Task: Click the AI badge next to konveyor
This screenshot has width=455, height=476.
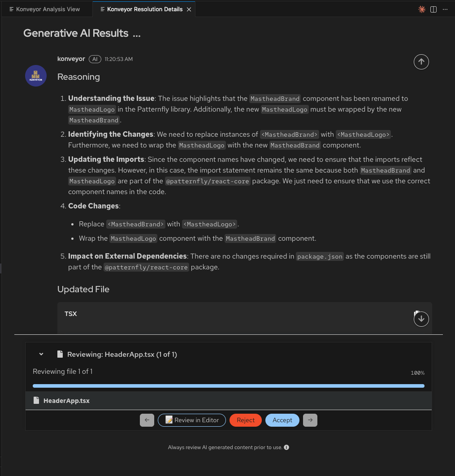Action: 95,59
